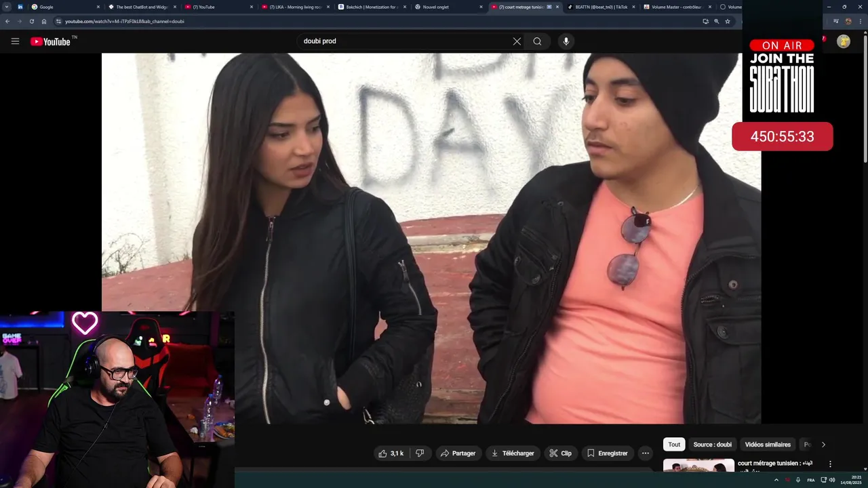
Task: Show more chips with the right arrow
Action: click(x=823, y=445)
